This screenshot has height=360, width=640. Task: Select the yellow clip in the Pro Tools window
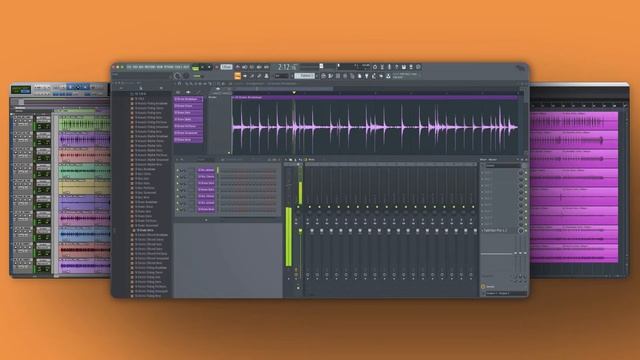tap(84, 187)
